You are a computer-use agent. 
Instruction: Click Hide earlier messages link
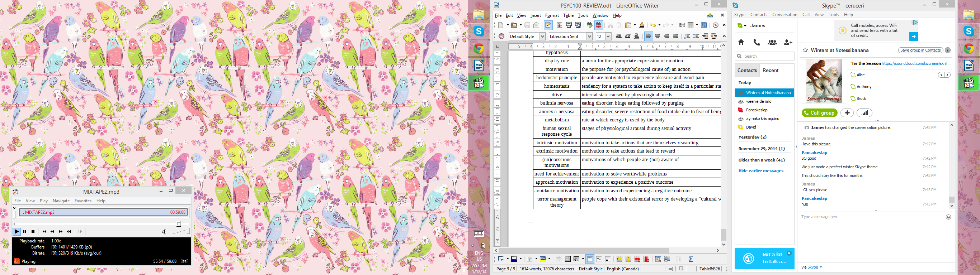[760, 171]
